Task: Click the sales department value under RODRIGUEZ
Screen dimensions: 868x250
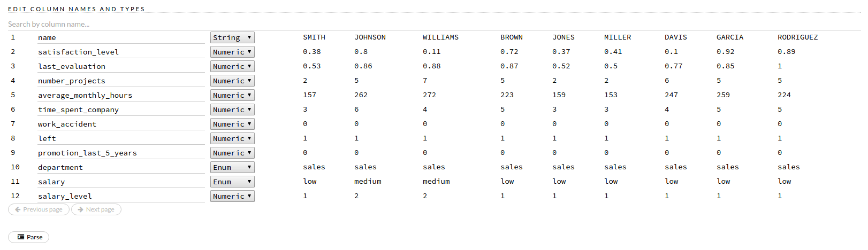Action: click(789, 167)
